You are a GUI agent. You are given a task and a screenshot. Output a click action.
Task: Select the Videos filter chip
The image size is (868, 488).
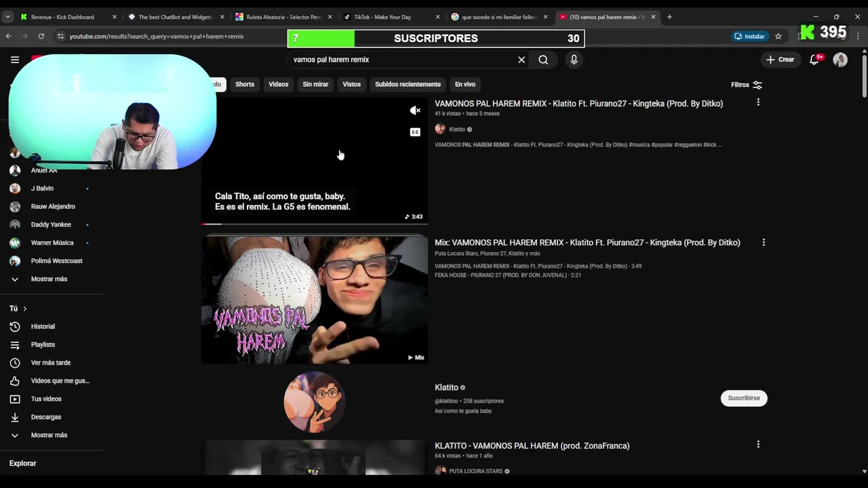[279, 84]
